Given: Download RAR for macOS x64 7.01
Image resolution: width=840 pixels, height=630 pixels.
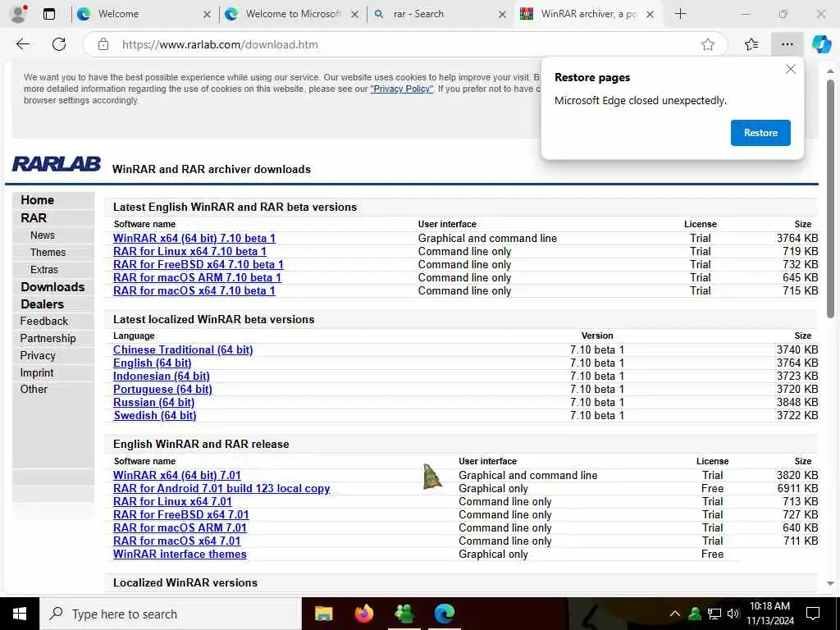Looking at the screenshot, I should (x=177, y=541).
